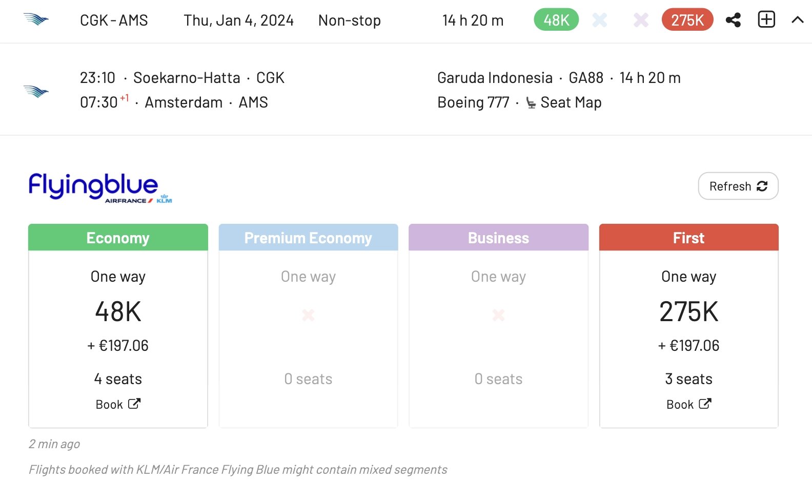Click the external link icon in Economy Book
The image size is (812, 504).
tap(134, 404)
